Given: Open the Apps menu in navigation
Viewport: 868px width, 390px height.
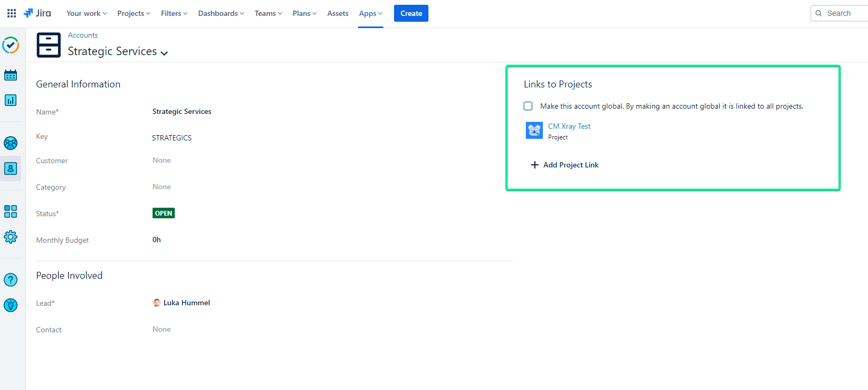Looking at the screenshot, I should click(370, 13).
